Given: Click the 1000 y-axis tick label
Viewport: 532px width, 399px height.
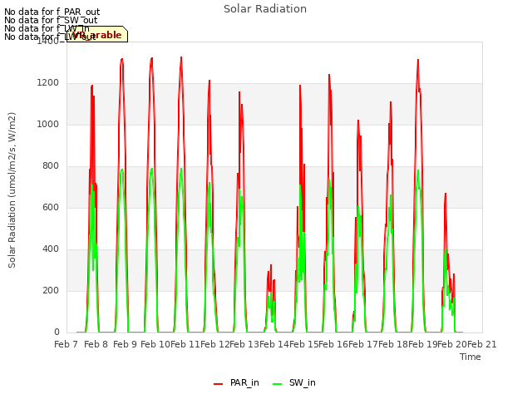Looking at the screenshot, I should pyautogui.click(x=48, y=124).
